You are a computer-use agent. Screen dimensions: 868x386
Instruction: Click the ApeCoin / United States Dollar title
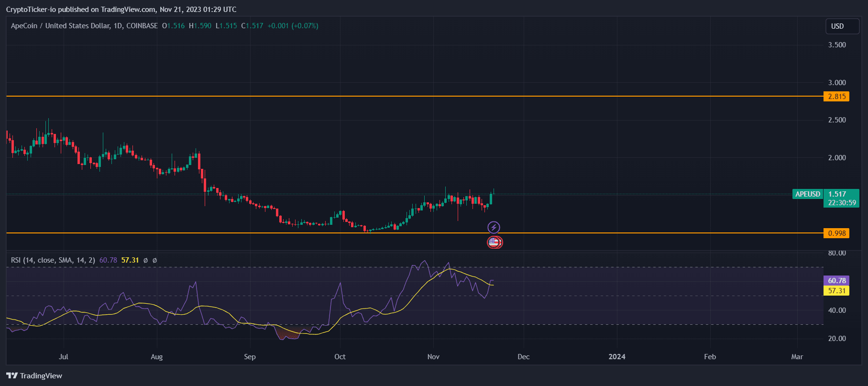click(x=84, y=26)
